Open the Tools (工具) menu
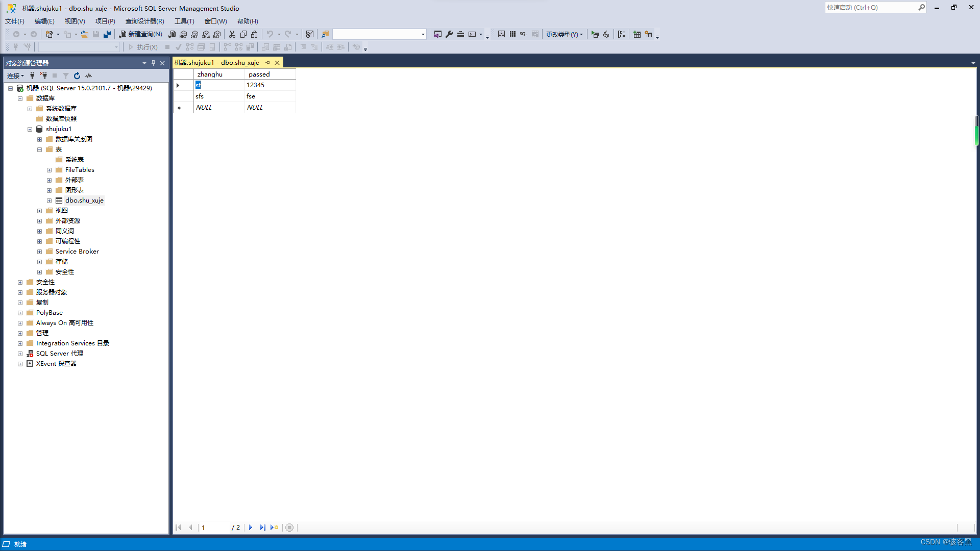This screenshot has height=551, width=980. pos(184,21)
